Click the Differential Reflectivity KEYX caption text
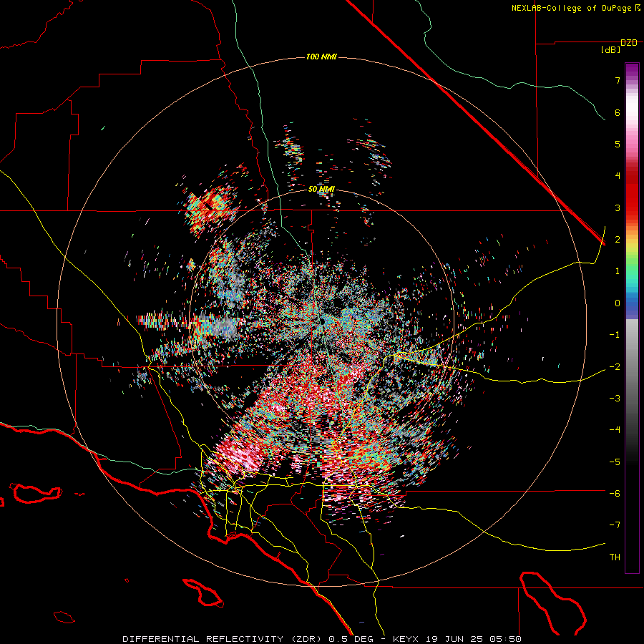The width and height of the screenshot is (644, 644). click(x=322, y=639)
